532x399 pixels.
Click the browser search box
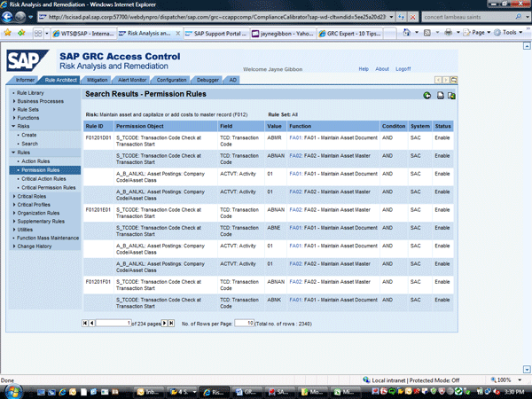click(x=468, y=17)
